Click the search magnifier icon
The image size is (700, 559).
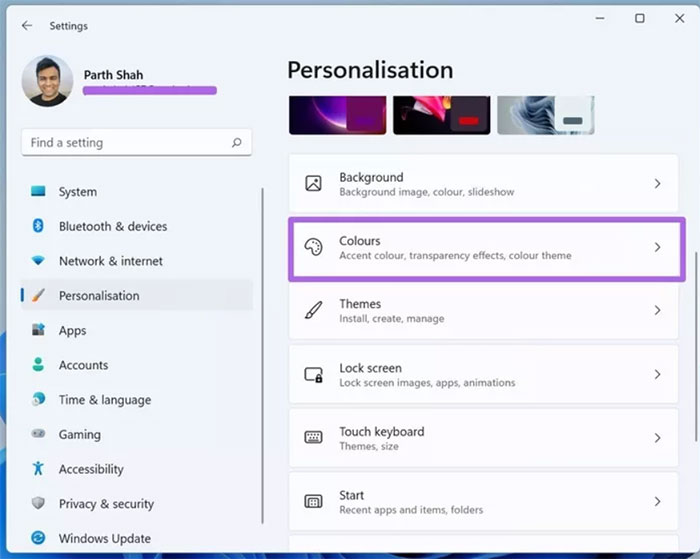[237, 143]
